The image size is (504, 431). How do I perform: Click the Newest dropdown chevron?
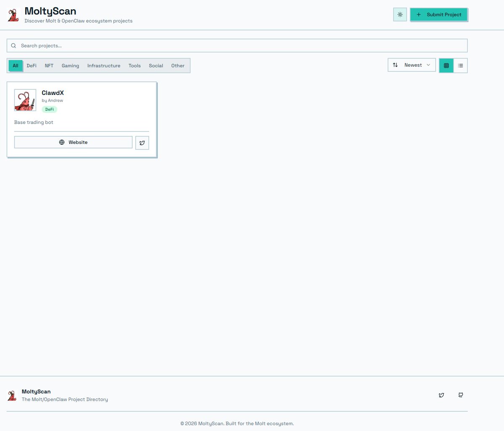point(428,65)
